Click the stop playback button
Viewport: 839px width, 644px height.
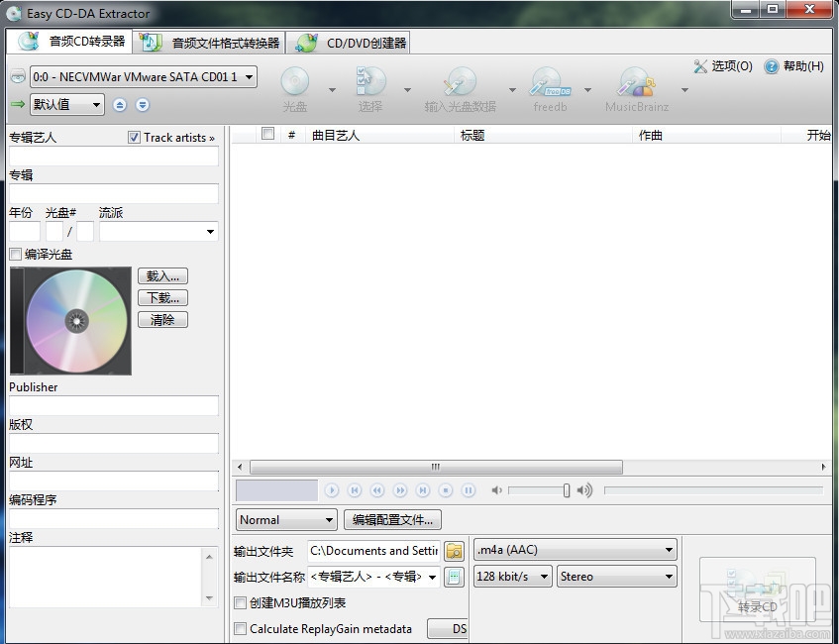(x=446, y=489)
